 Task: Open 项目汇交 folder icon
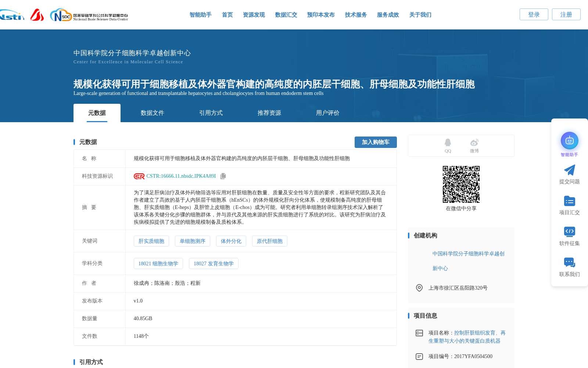pyautogui.click(x=570, y=201)
